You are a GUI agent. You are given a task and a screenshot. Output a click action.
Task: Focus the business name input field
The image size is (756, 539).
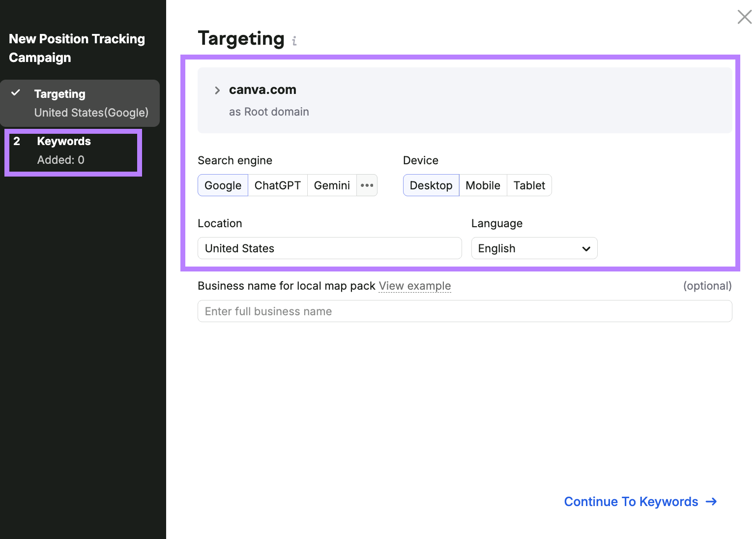click(465, 311)
